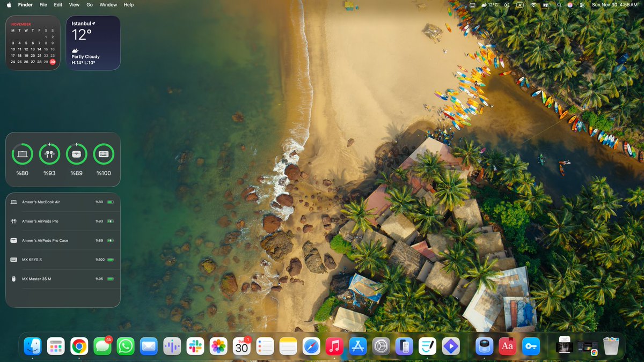Click highlighted day 30 in calendar widget
This screenshot has height=362, width=644.
coord(53,62)
